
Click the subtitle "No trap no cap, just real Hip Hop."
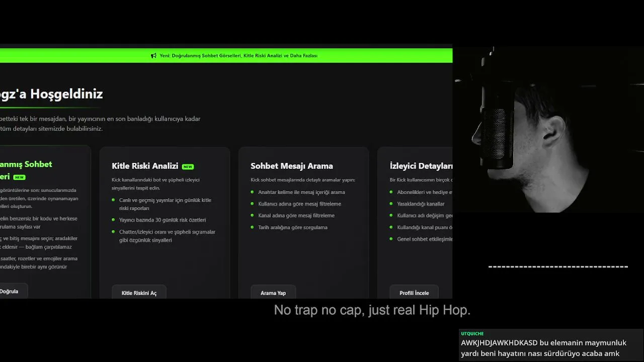[372, 310]
